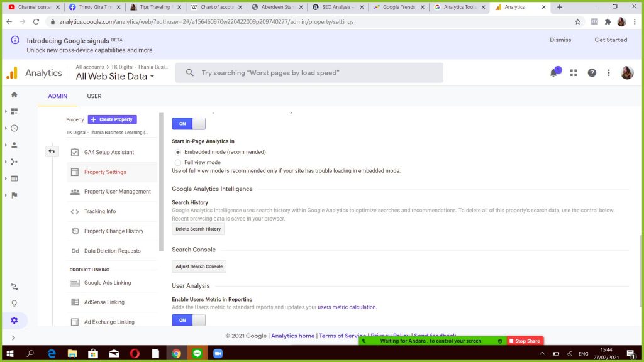Viewport: 644px width, 362px height.
Task: Click the Delete Search History button
Action: pos(198,229)
